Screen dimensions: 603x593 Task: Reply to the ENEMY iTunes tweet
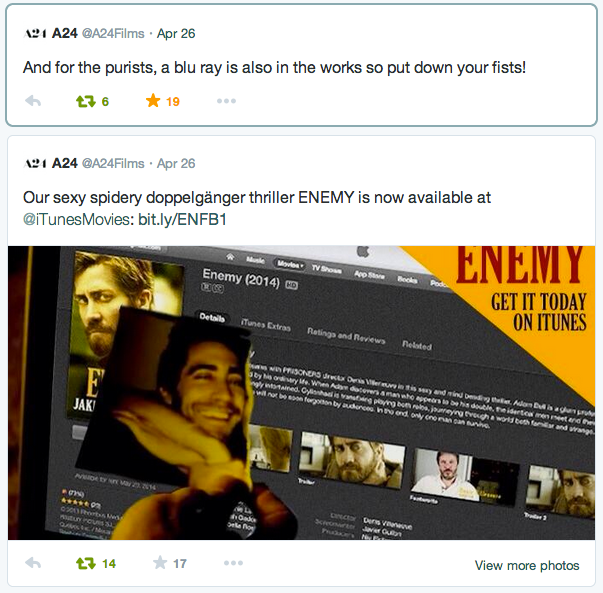33,563
